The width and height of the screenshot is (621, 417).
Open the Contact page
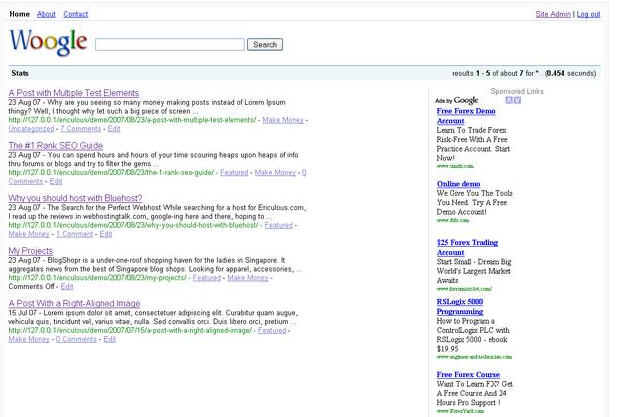pyautogui.click(x=75, y=14)
